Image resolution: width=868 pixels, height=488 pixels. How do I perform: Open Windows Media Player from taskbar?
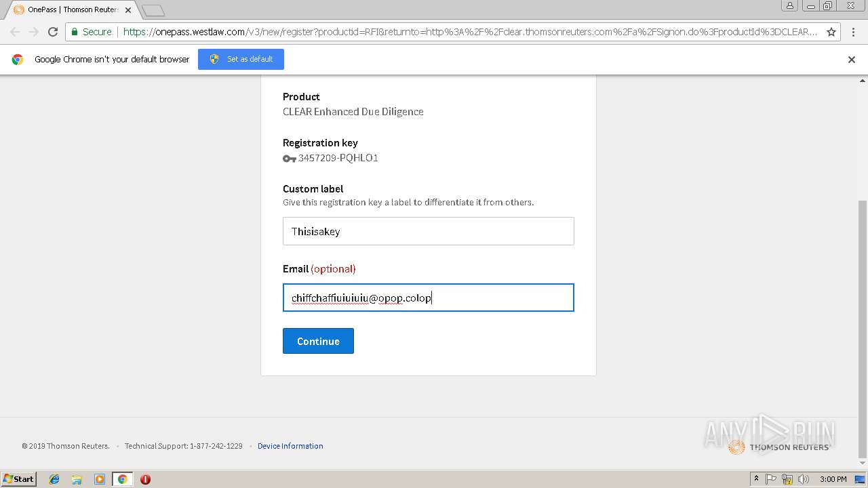coord(100,479)
